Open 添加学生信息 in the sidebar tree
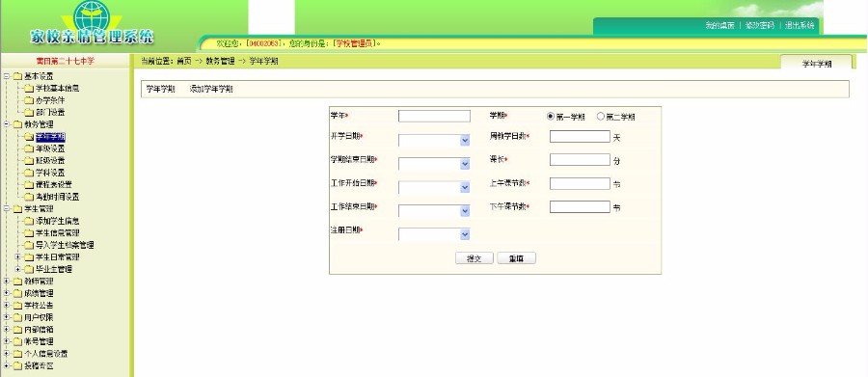The height and width of the screenshot is (377, 868). tap(58, 221)
